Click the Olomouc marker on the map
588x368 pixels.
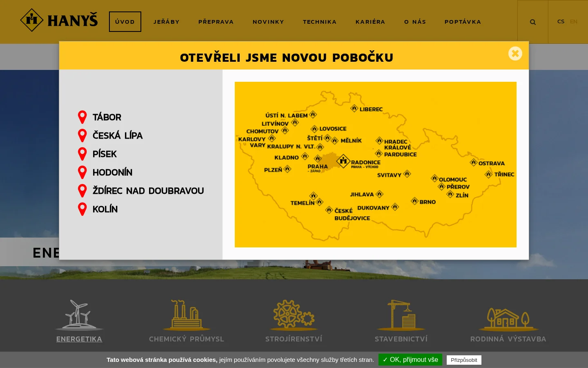[435, 178]
